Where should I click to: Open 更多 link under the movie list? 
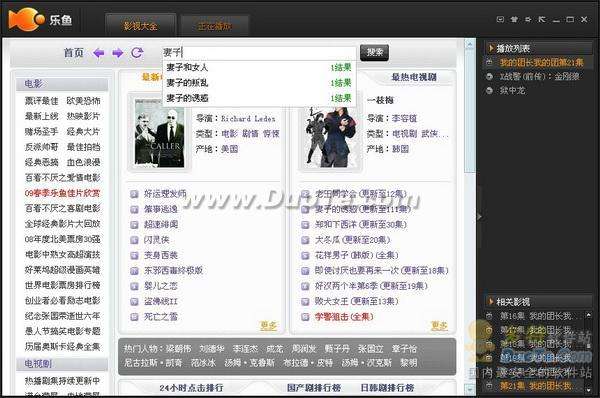pyautogui.click(x=268, y=326)
